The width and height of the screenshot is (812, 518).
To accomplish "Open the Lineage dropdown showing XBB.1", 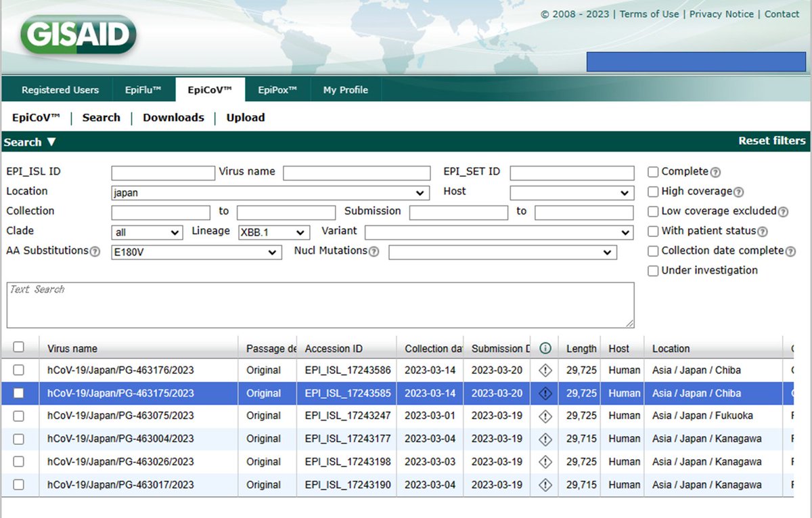I will point(273,232).
